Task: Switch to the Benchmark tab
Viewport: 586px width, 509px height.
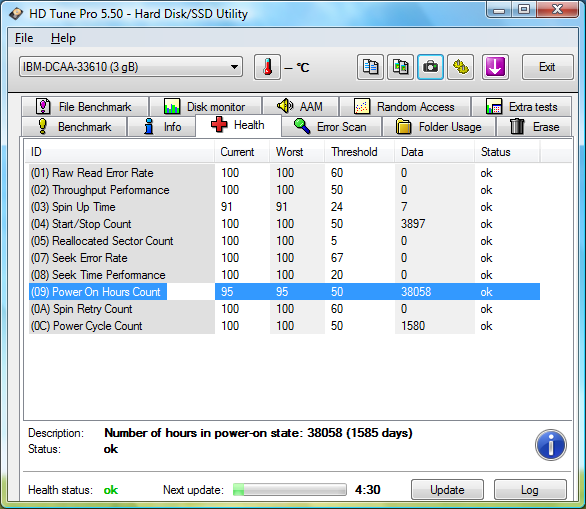Action: coord(74,127)
